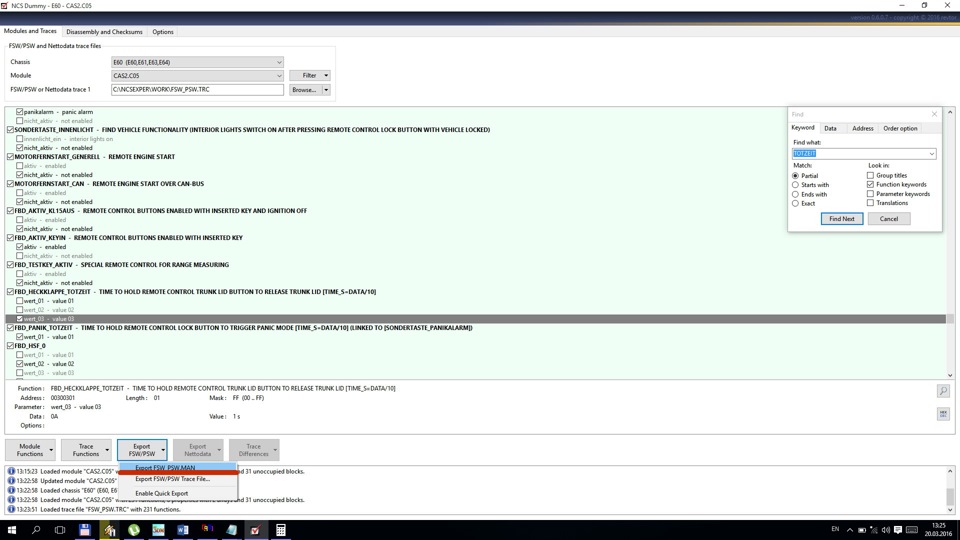Image resolution: width=960 pixels, height=540 pixels.
Task: Open the Browse dropdown arrow
Action: pyautogui.click(x=326, y=89)
